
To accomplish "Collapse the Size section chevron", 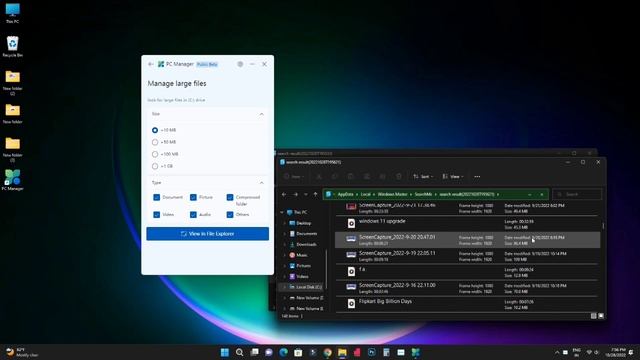I will click(262, 114).
